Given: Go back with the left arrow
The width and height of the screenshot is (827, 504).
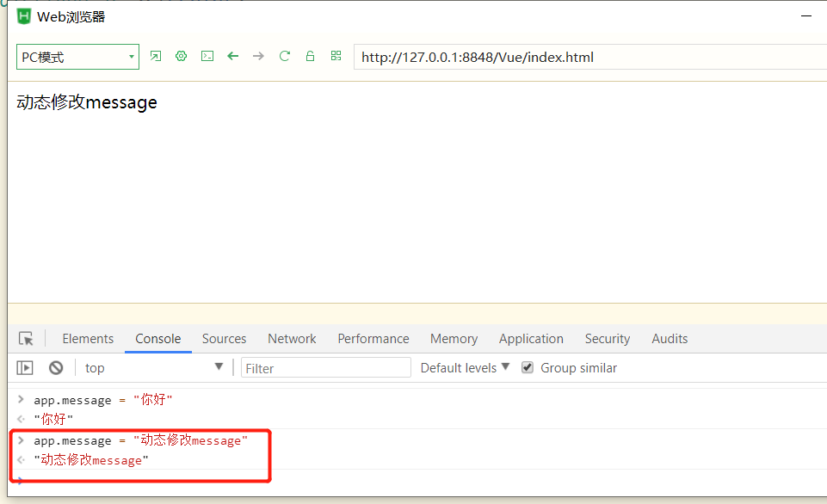Looking at the screenshot, I should coord(232,57).
